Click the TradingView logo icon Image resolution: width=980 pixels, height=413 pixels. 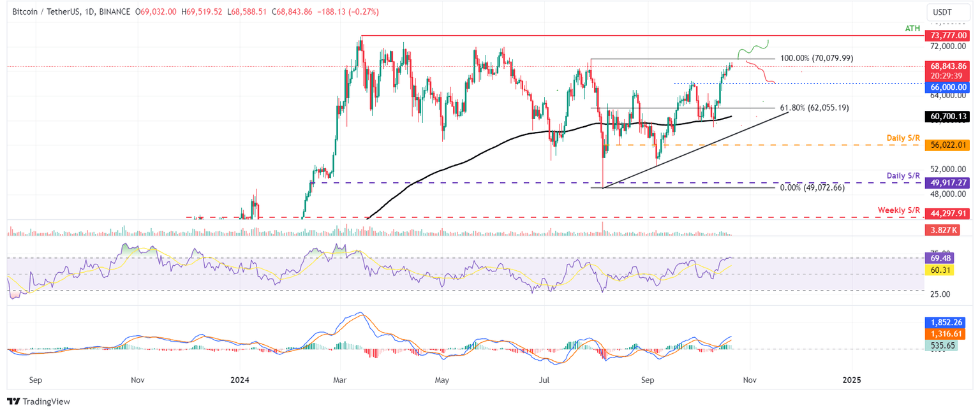pyautogui.click(x=14, y=402)
